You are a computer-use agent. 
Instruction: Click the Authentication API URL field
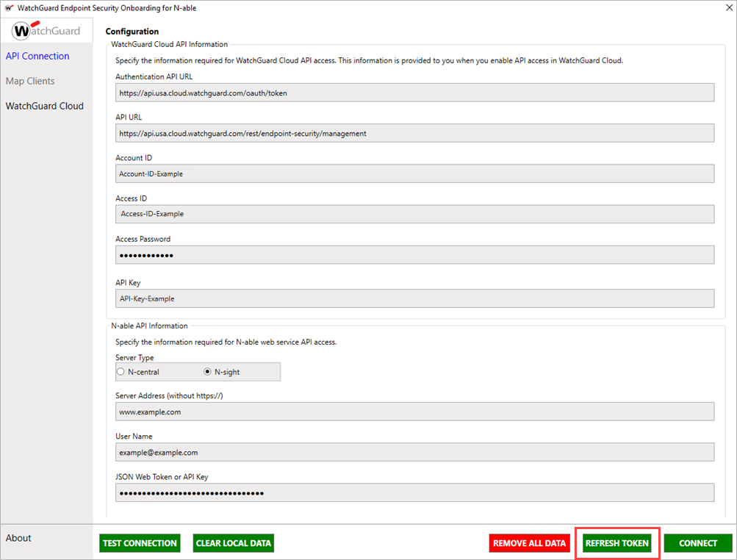pyautogui.click(x=414, y=92)
